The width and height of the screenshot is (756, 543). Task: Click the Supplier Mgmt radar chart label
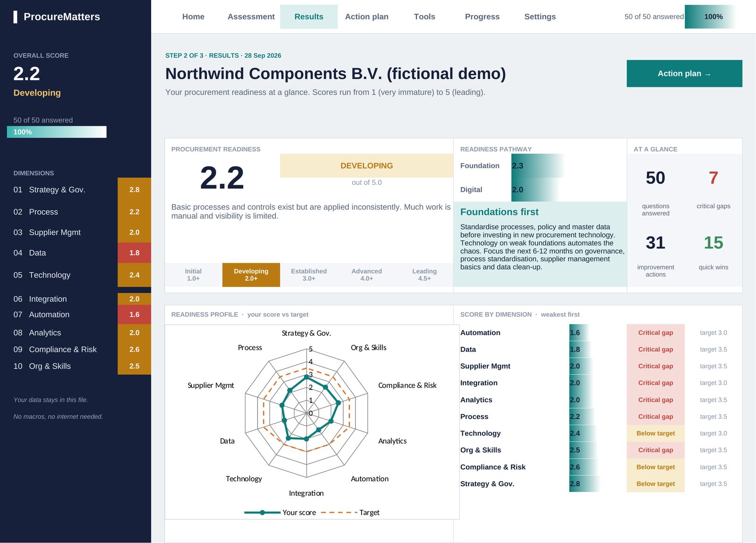tap(211, 385)
